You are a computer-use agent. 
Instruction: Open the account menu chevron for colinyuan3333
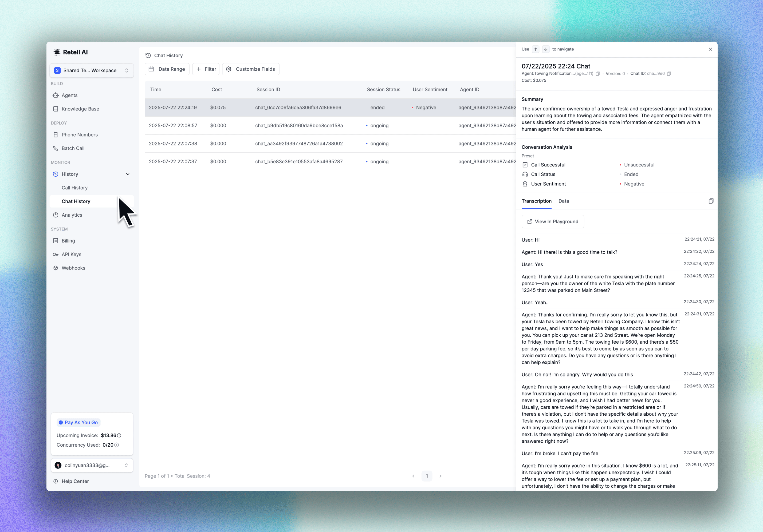point(126,466)
